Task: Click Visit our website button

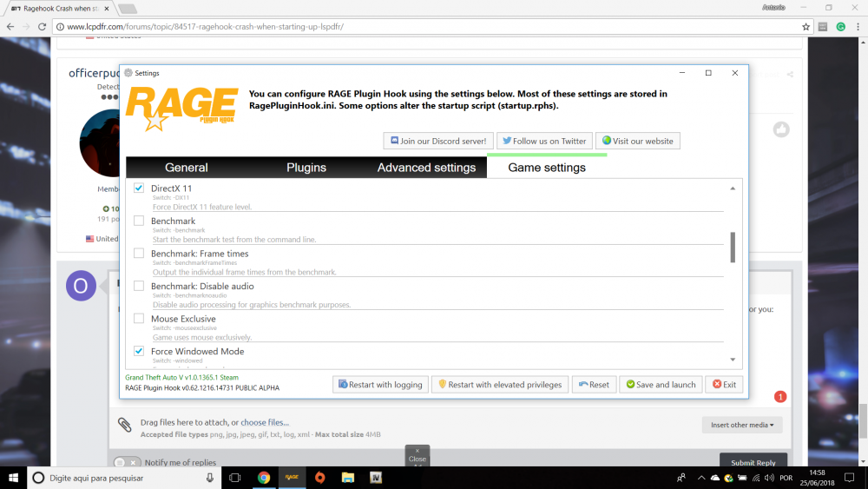Action: [638, 142]
